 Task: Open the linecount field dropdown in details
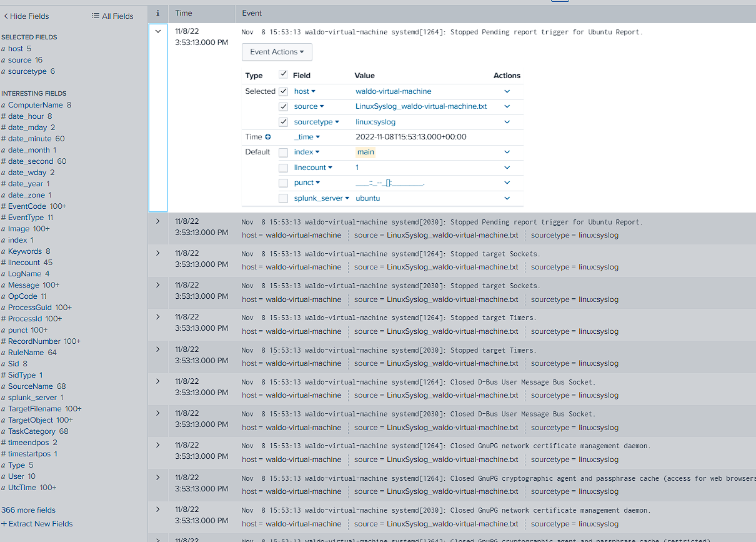[313, 168]
